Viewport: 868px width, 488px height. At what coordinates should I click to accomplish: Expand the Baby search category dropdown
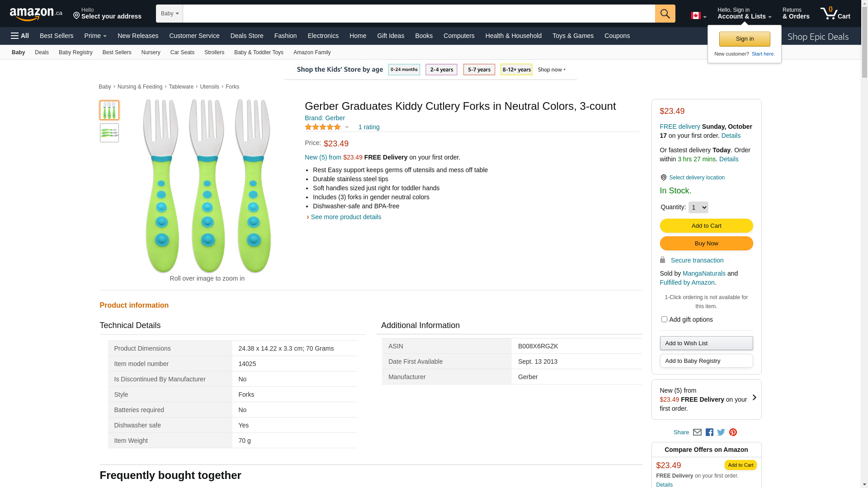point(170,14)
